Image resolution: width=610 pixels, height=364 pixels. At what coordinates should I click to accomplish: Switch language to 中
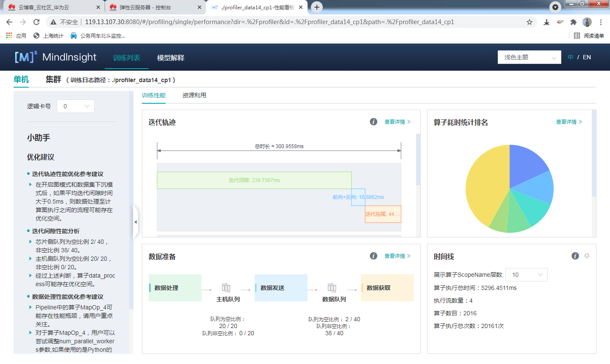571,57
